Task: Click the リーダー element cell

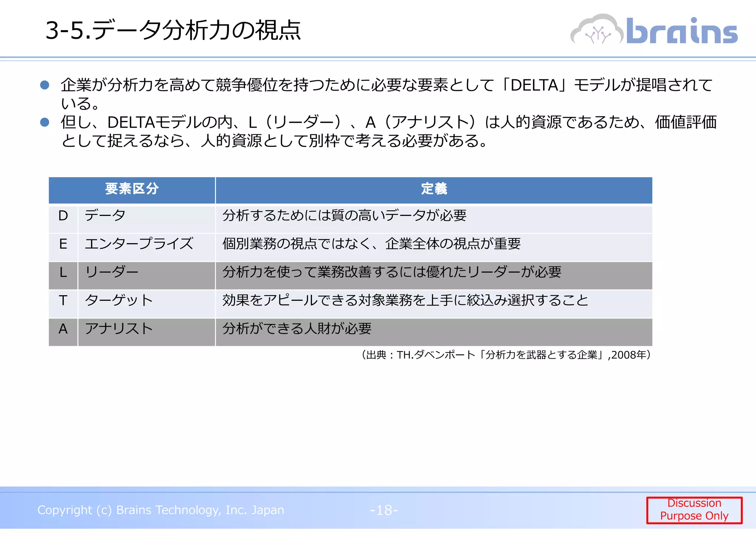Action: point(147,276)
